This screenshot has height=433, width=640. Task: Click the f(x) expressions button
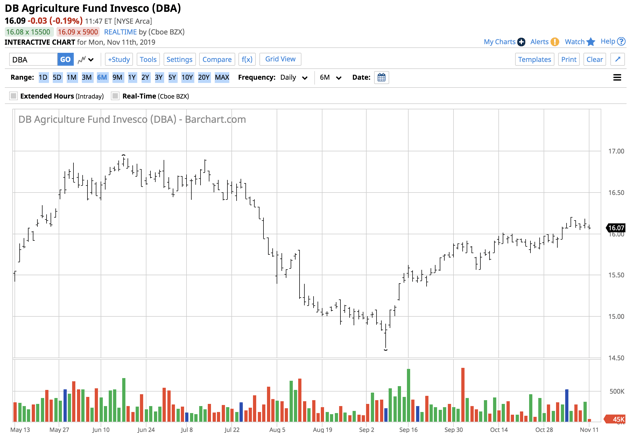coord(247,60)
